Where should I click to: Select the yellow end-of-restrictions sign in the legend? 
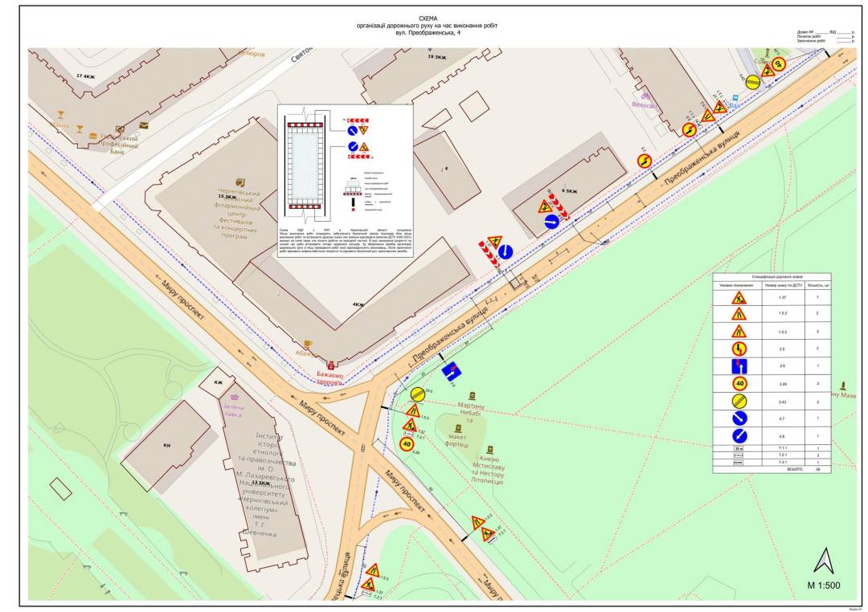738,400
